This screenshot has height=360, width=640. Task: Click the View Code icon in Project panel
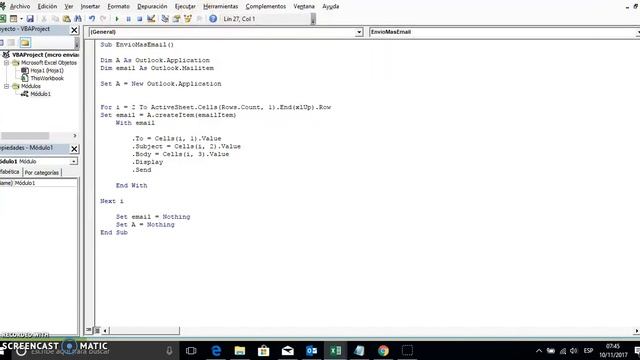[2, 42]
